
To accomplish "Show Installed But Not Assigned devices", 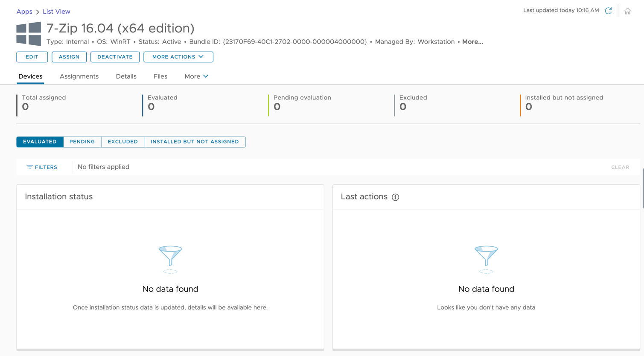I will (195, 142).
